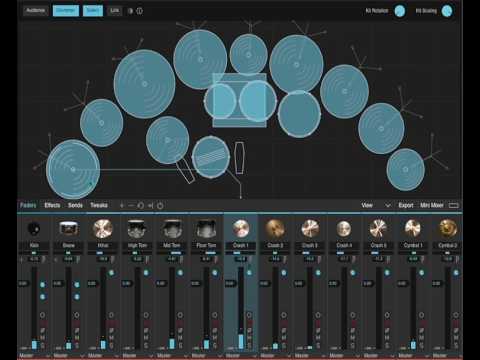Click the Kit Rotation knob
The width and height of the screenshot is (480, 360).
coord(400,11)
